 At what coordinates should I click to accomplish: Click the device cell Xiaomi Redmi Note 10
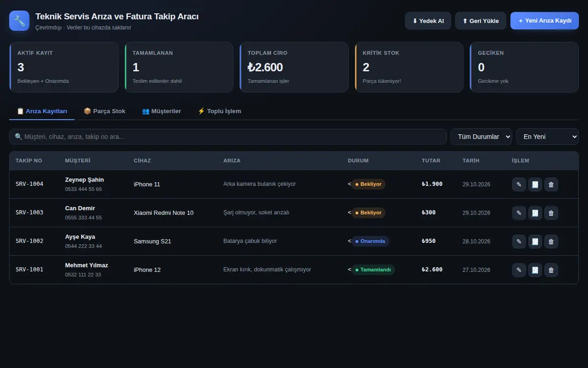point(164,213)
